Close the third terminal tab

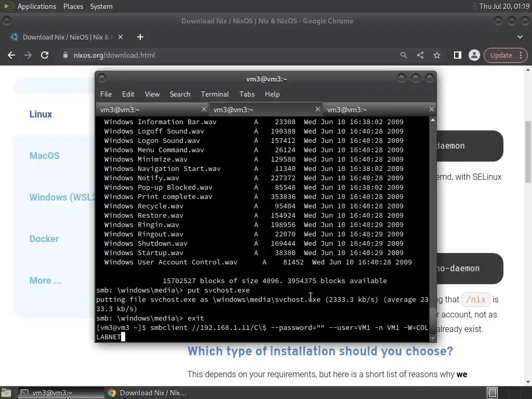431,109
